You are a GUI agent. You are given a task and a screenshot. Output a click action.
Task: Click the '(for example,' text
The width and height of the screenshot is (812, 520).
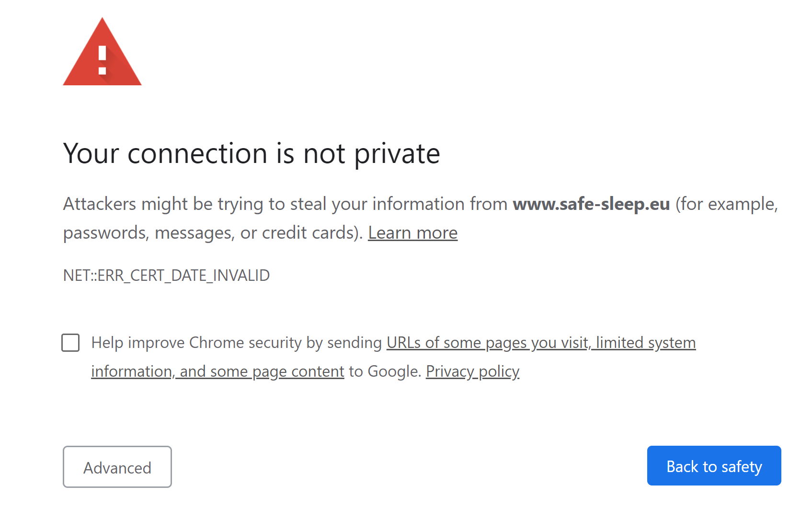point(726,204)
